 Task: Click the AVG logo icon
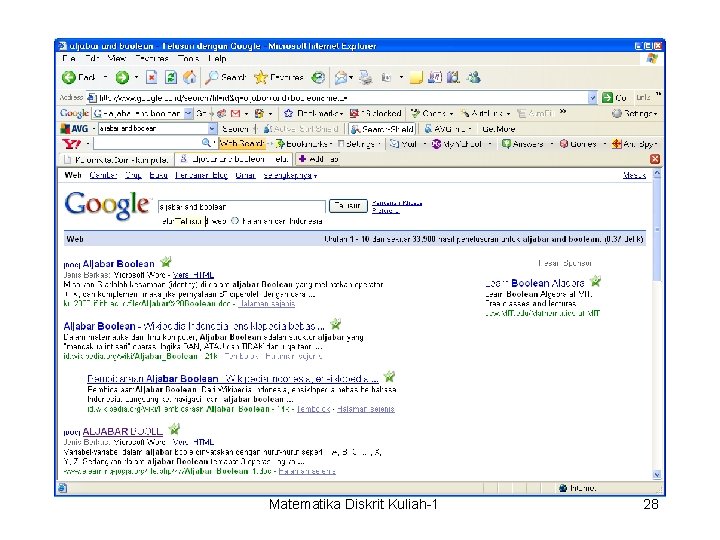74,129
